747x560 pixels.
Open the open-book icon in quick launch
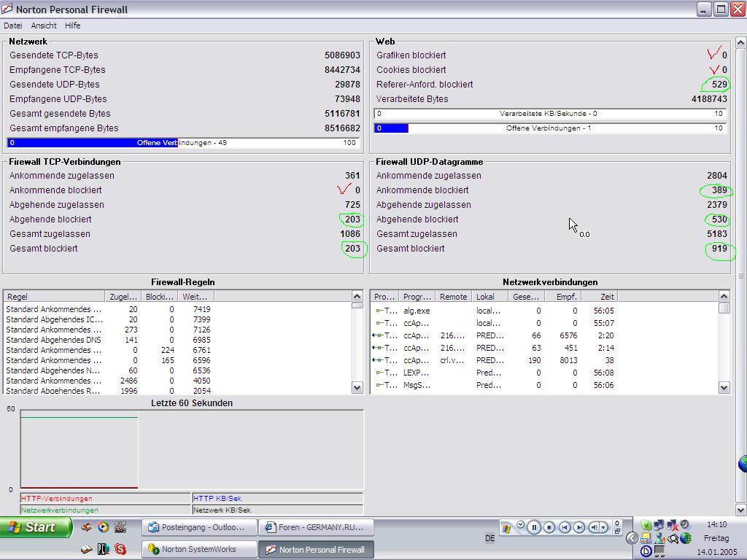tap(86, 549)
